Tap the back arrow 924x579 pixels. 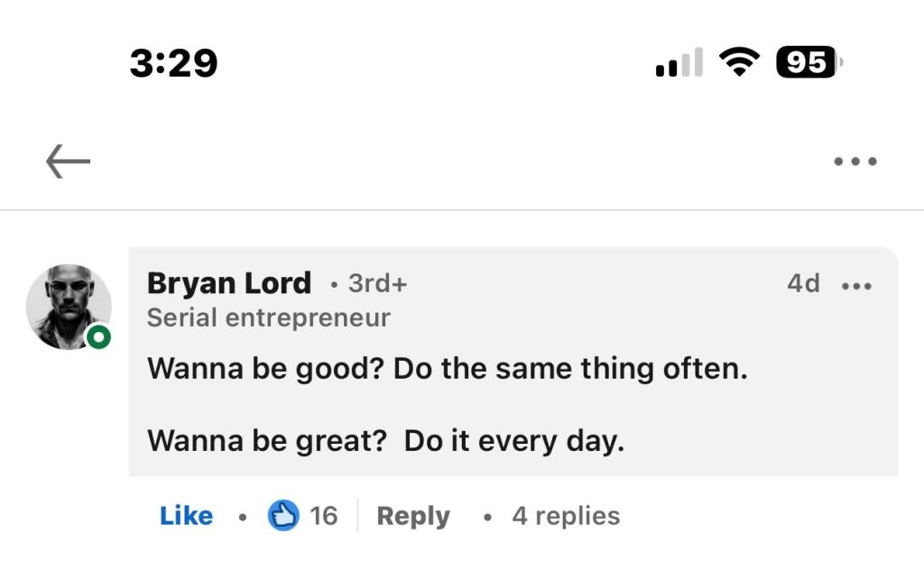point(69,162)
